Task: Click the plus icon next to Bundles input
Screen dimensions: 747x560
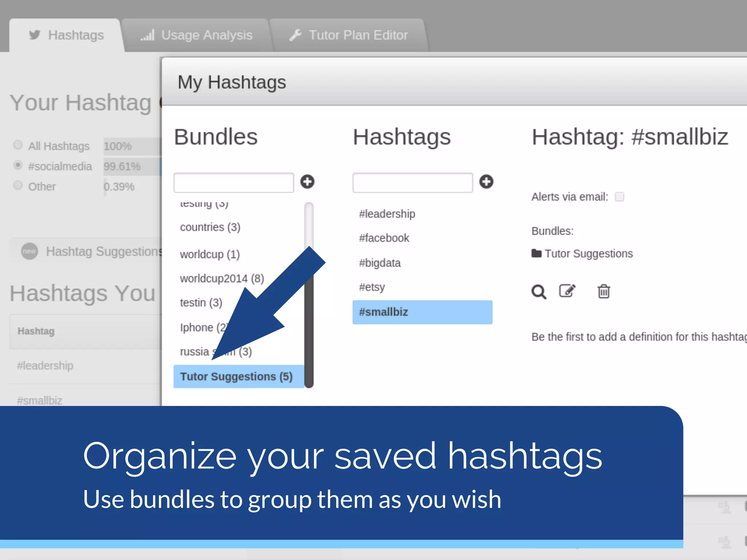Action: [307, 182]
